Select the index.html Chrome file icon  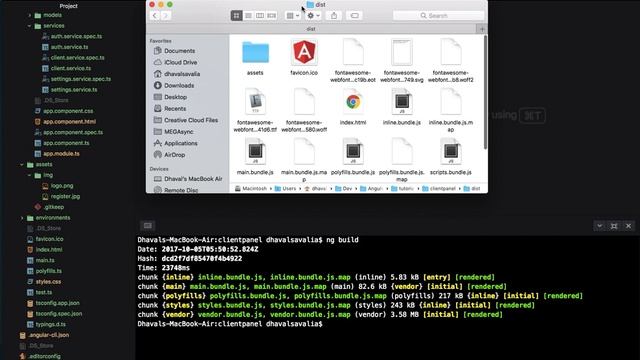coord(353,102)
